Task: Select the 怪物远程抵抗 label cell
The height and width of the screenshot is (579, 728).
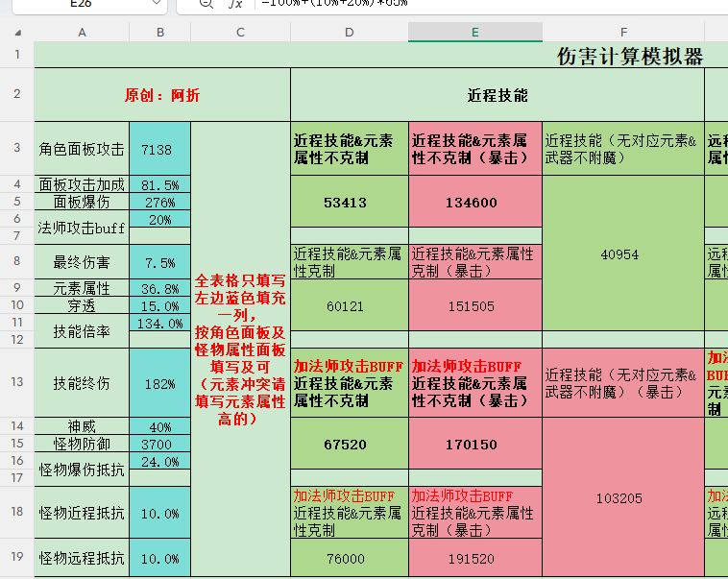Action: (x=82, y=558)
